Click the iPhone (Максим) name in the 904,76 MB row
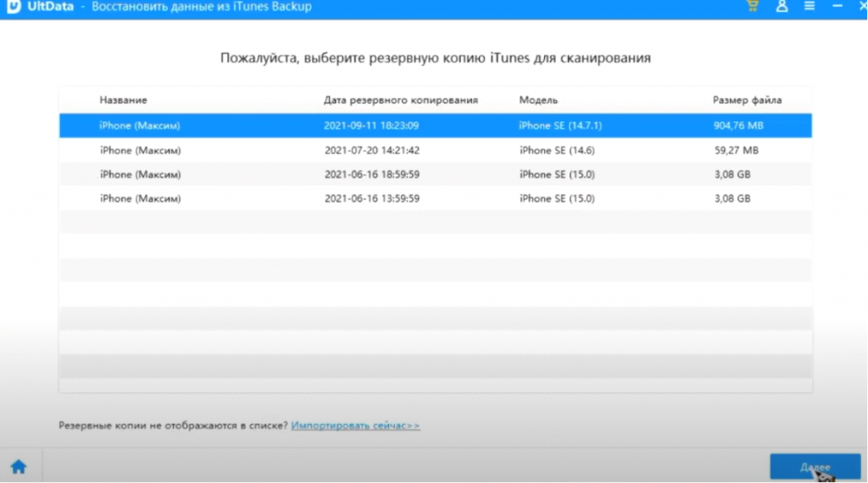The image size is (868, 483). coord(140,125)
